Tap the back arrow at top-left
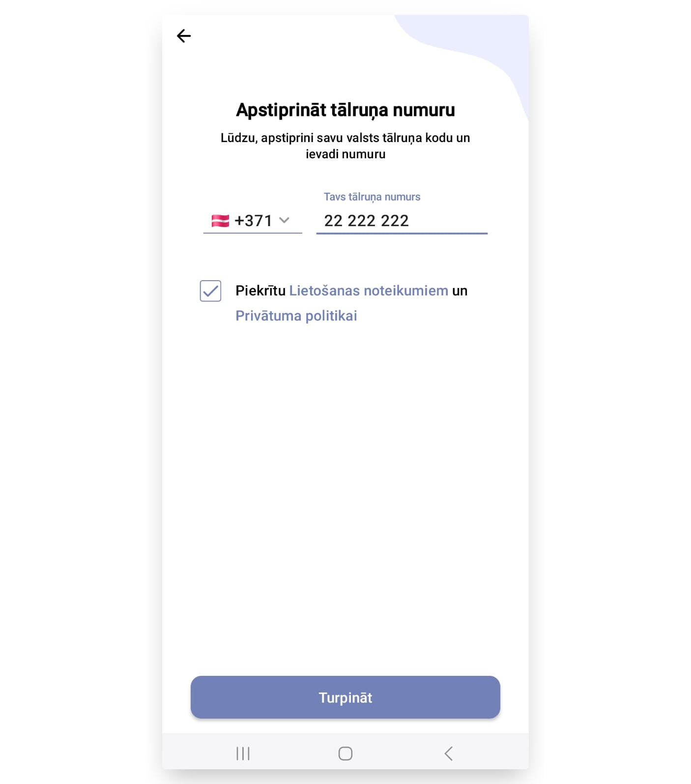 (184, 36)
